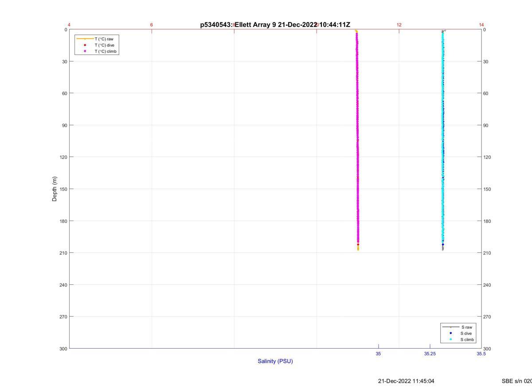Click the magenta dot marker for T climb
This screenshot has width=532, height=392.
85,51
